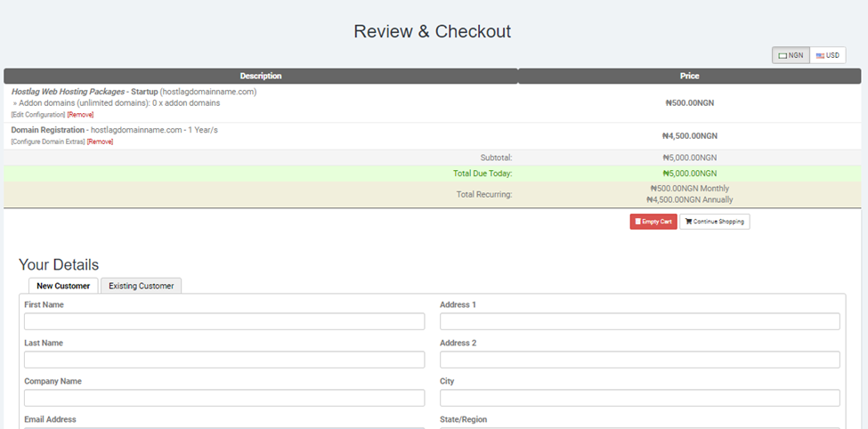This screenshot has width=868, height=429.
Task: Focus the Company Name field
Action: pos(224,398)
